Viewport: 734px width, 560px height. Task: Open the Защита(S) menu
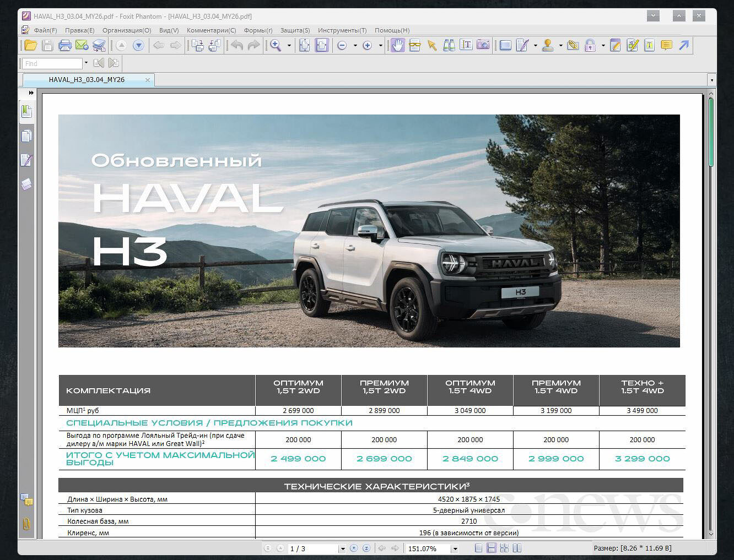(295, 30)
